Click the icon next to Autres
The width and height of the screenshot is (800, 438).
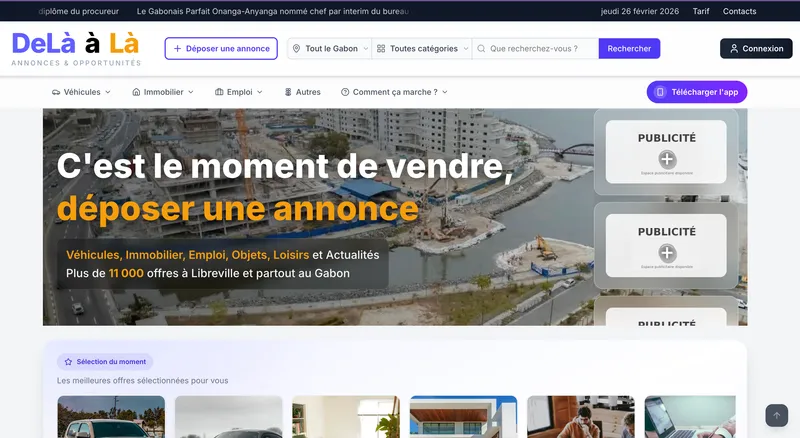tap(288, 92)
